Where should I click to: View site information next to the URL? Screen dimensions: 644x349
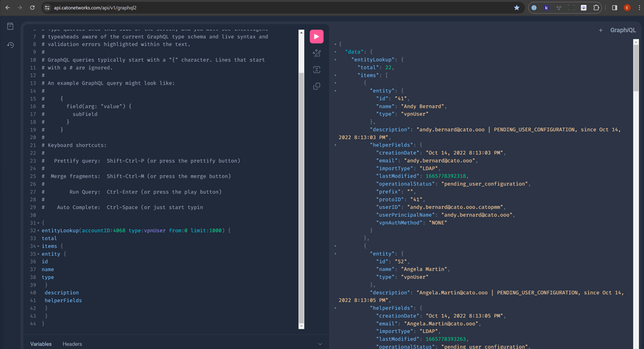(x=47, y=8)
